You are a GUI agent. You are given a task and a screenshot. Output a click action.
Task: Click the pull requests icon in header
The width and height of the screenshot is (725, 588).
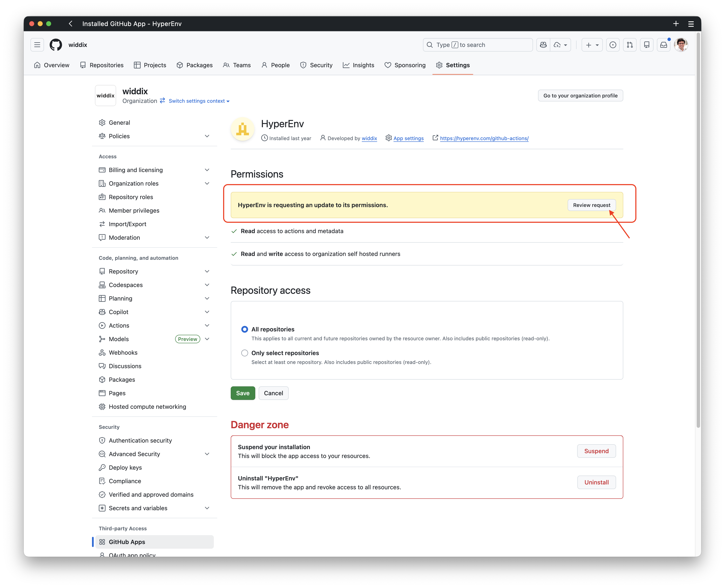tap(629, 45)
